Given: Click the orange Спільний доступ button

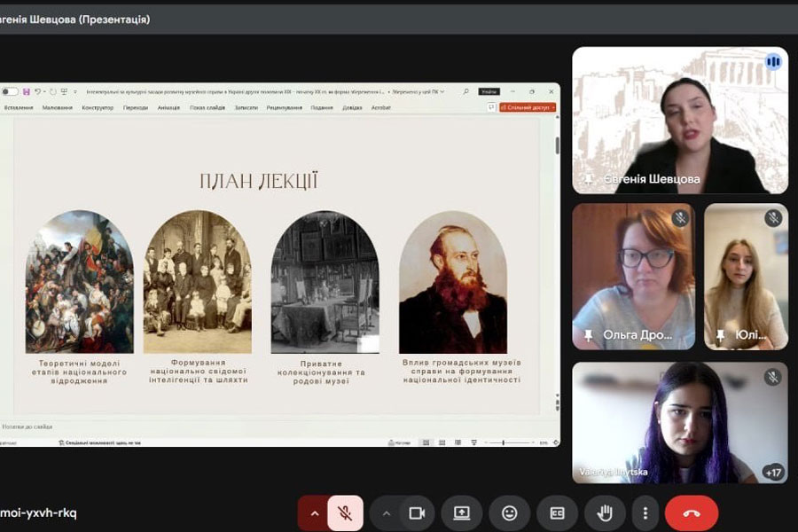Looking at the screenshot, I should 528,107.
